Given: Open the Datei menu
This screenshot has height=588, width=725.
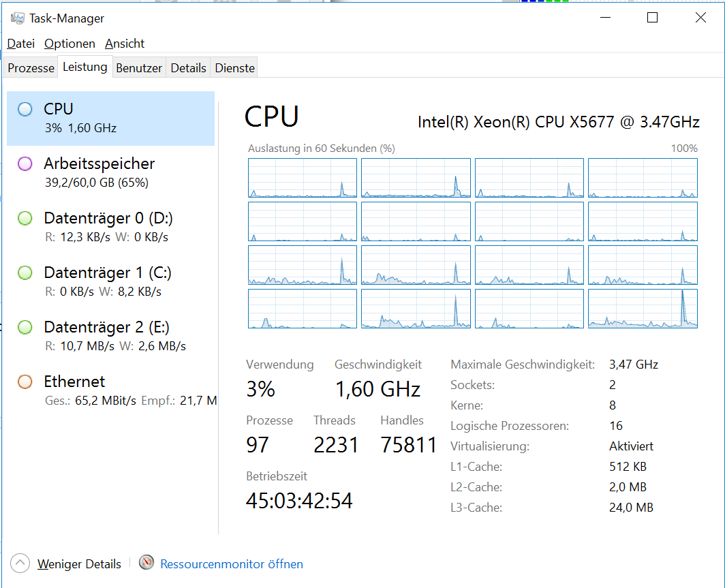Looking at the screenshot, I should (21, 44).
